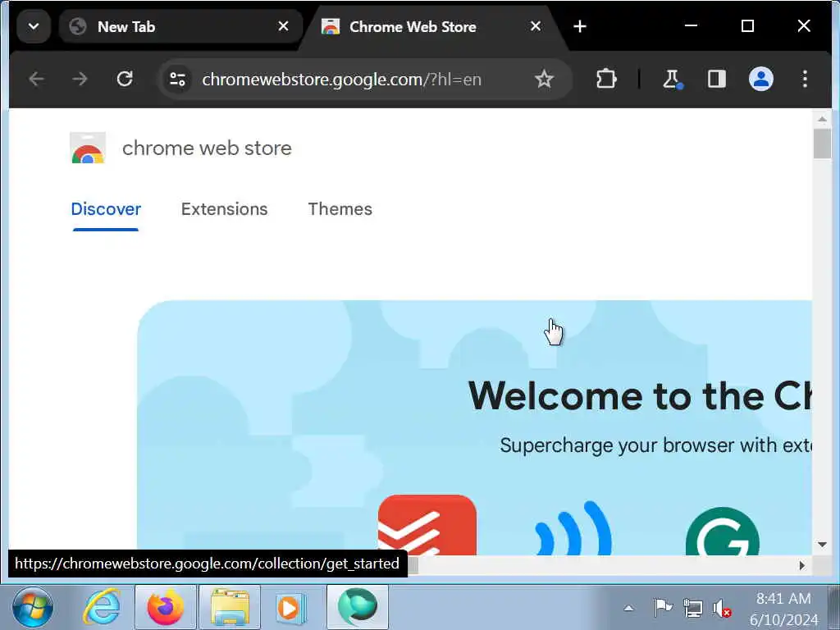Launch Internet Explorer from taskbar

[x=101, y=608]
